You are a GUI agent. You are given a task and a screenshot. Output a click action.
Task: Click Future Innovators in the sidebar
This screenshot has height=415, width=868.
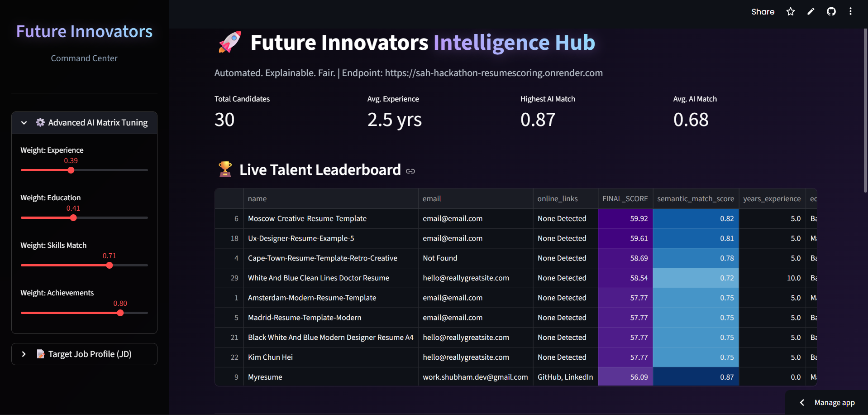tap(84, 31)
